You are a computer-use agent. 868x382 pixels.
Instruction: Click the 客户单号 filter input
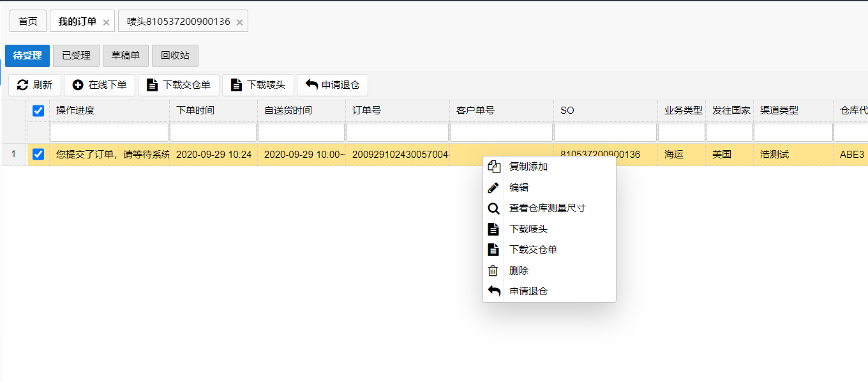click(x=501, y=132)
